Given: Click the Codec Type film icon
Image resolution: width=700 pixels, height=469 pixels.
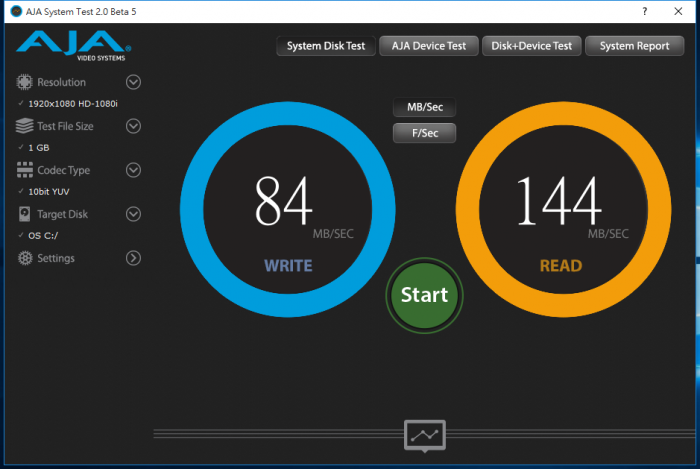Looking at the screenshot, I should (x=25, y=170).
